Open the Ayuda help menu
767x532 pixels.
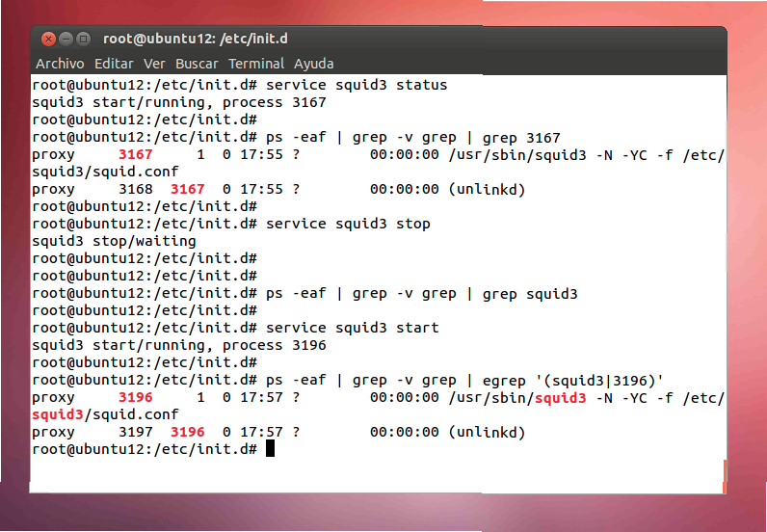click(x=313, y=64)
